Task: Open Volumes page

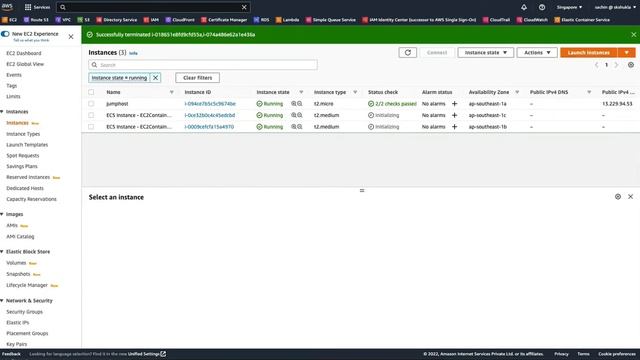Action: tap(16, 263)
